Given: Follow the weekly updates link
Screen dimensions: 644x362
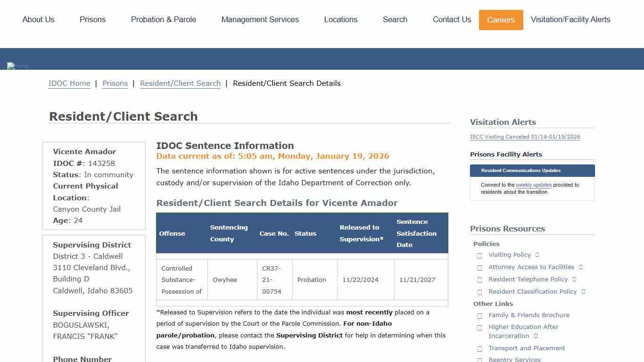Looking at the screenshot, I should click(x=533, y=185).
